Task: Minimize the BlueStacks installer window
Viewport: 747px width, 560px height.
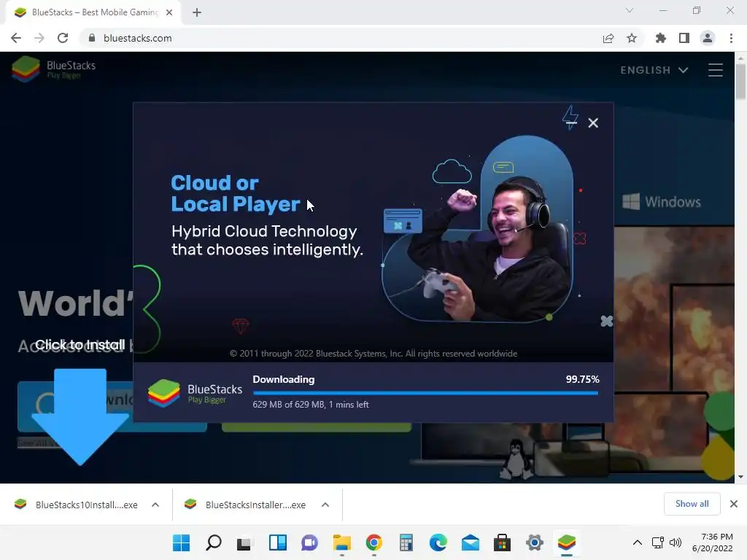Action: tap(571, 122)
